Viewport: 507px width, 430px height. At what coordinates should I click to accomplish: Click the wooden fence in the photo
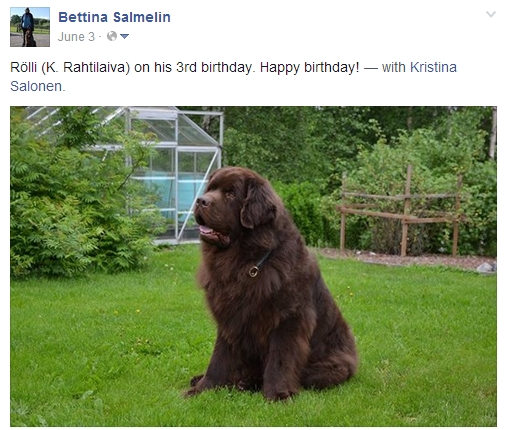click(x=402, y=212)
